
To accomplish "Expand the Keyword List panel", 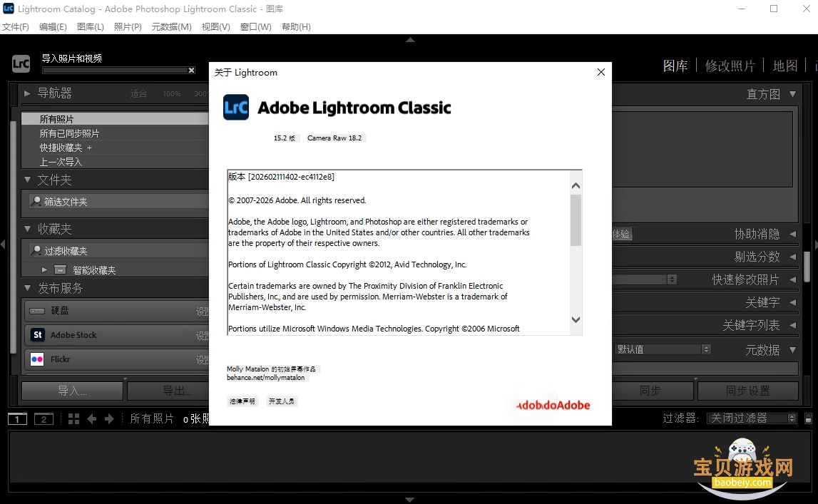I will (792, 325).
